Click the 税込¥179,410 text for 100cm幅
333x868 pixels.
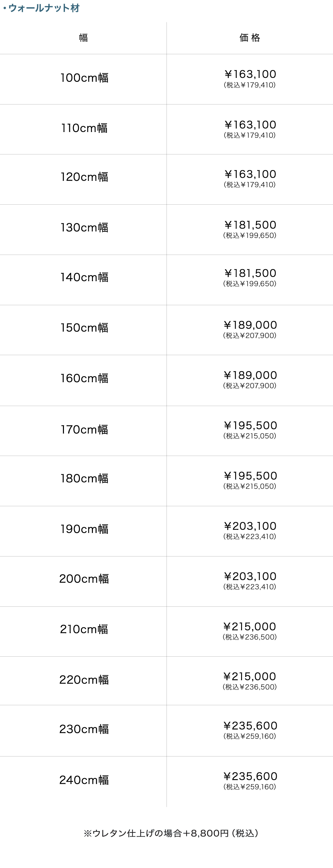[x=250, y=85]
